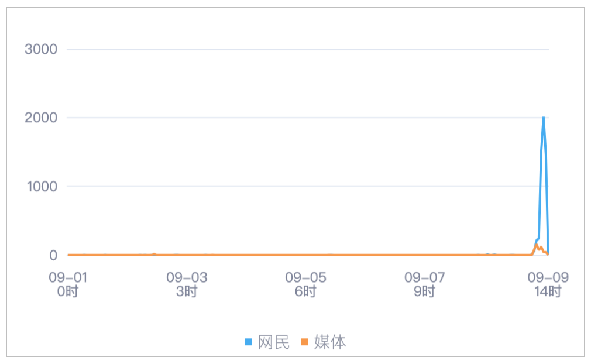Toggle the 网民 legend series

[x=267, y=342]
